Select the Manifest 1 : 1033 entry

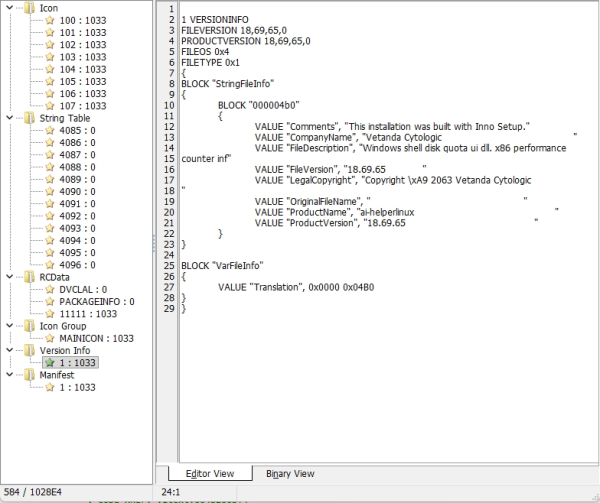point(77,387)
